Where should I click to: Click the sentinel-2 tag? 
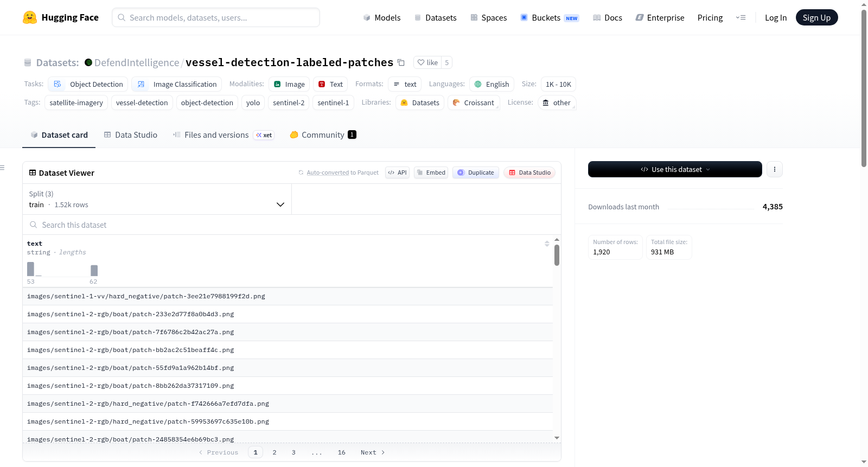[289, 103]
